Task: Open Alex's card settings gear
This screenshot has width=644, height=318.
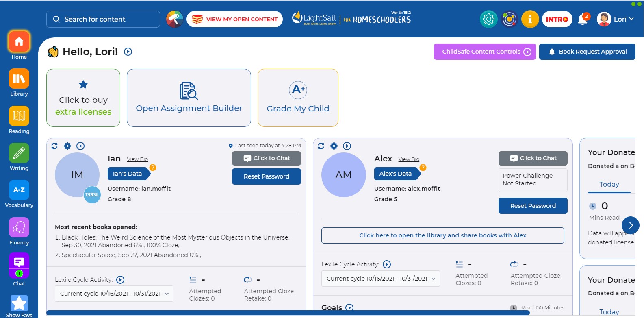Action: (334, 146)
